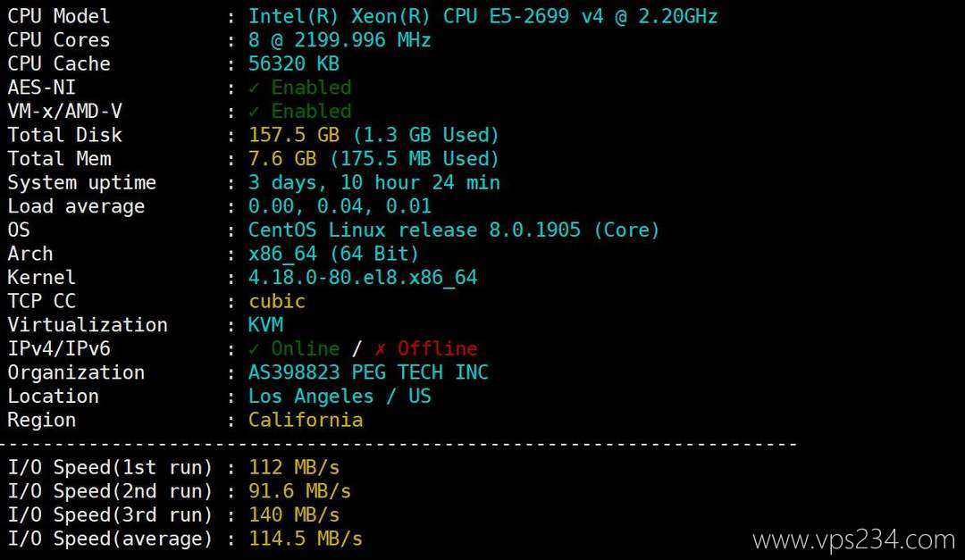Select CPU cores value 8 @ 2199.996 MHz

coord(340,40)
